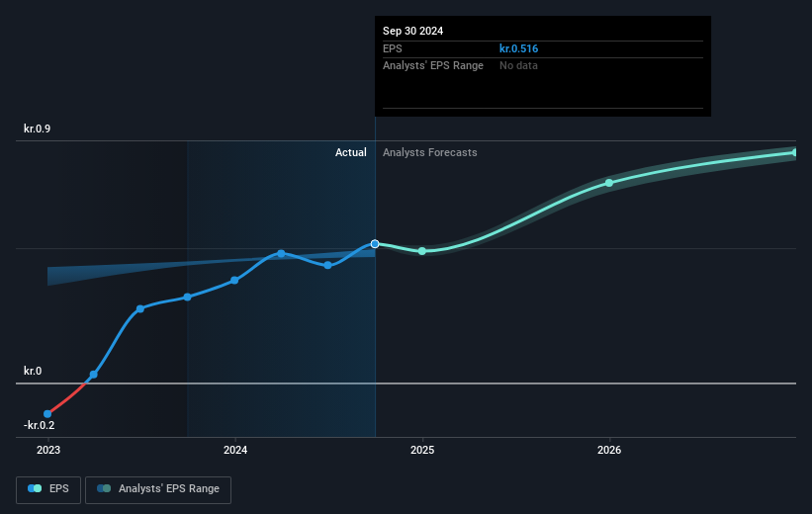The width and height of the screenshot is (812, 514).
Task: Click the kr.0.9 y-axis label
Action: click(x=37, y=128)
